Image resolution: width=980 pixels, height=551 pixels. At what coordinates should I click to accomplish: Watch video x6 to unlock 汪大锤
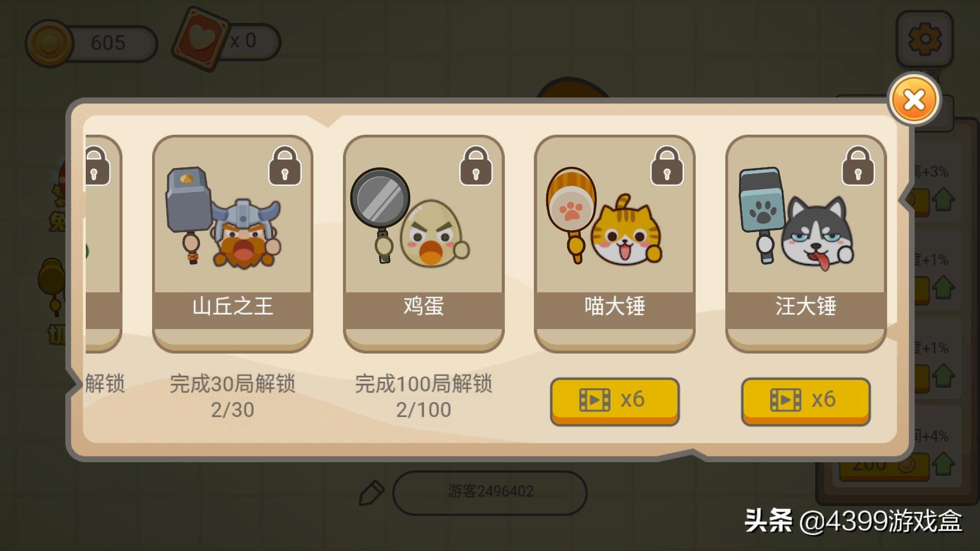(x=805, y=402)
